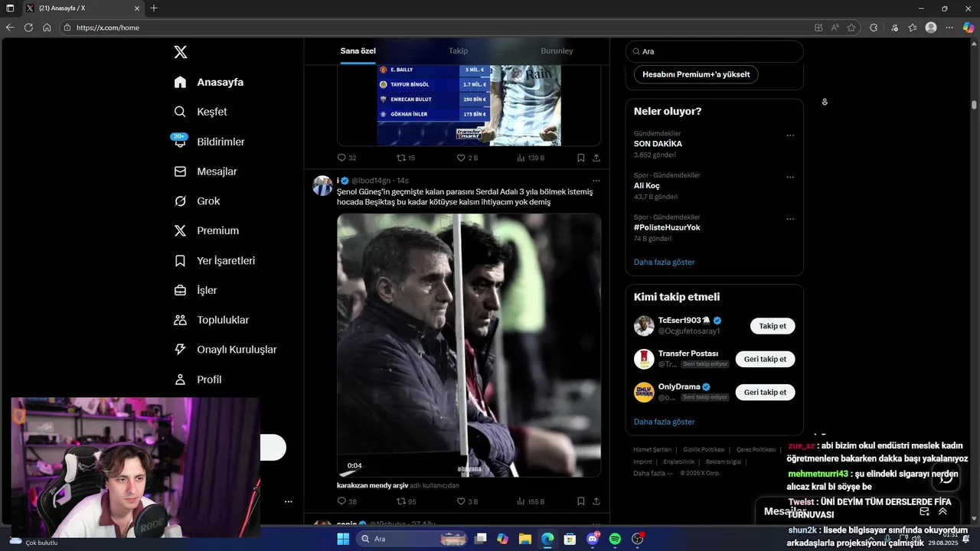Image resolution: width=980 pixels, height=551 pixels.
Task: Open Hizmet Şartları footer link
Action: pyautogui.click(x=652, y=449)
